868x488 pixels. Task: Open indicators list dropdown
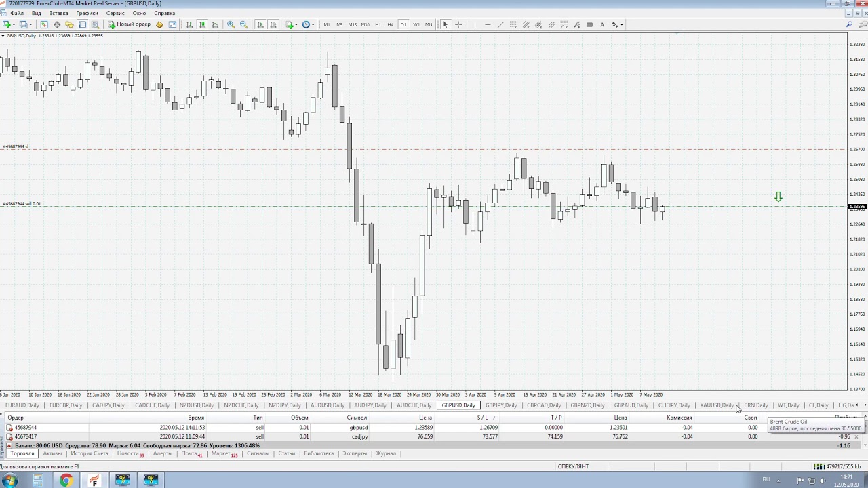tap(292, 24)
